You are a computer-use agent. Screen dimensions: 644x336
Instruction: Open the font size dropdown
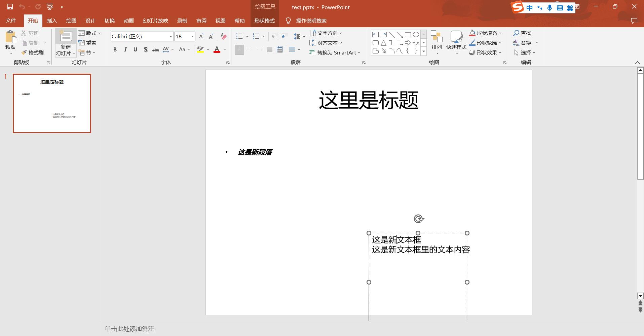pos(191,36)
